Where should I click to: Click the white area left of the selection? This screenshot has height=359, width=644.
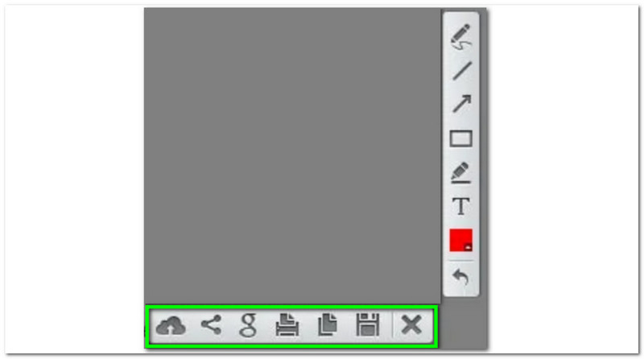75,179
